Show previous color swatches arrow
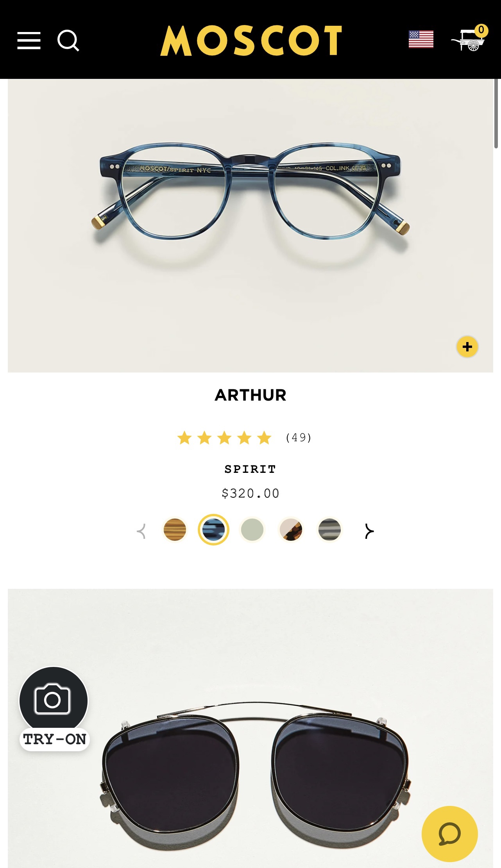 141,531
